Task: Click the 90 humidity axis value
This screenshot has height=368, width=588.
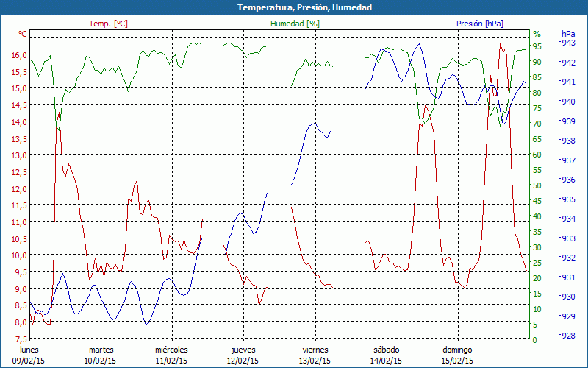Action: click(537, 62)
